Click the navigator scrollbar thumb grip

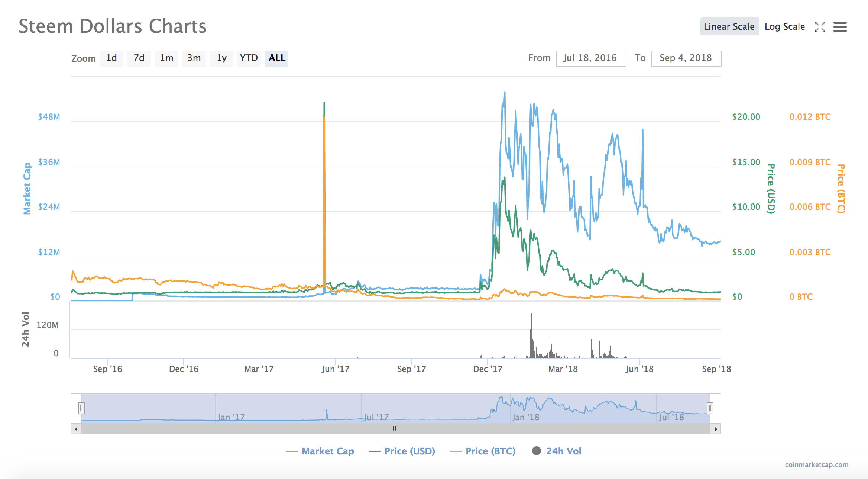396,429
